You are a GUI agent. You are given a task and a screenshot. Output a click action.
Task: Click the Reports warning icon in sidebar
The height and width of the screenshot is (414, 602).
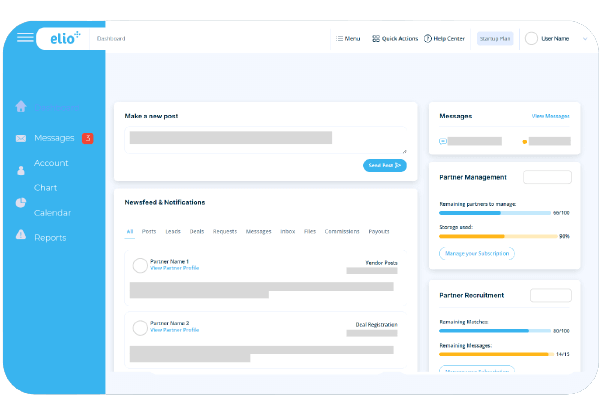click(21, 234)
